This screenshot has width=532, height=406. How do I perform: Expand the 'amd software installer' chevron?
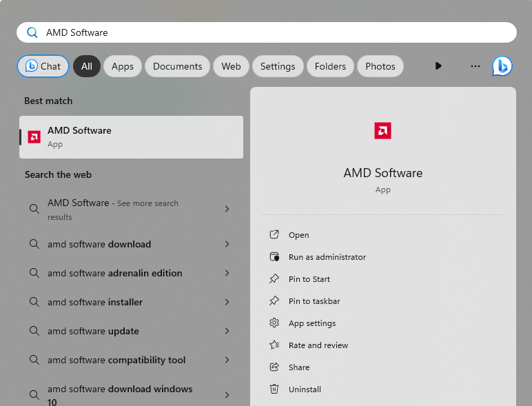[227, 302]
